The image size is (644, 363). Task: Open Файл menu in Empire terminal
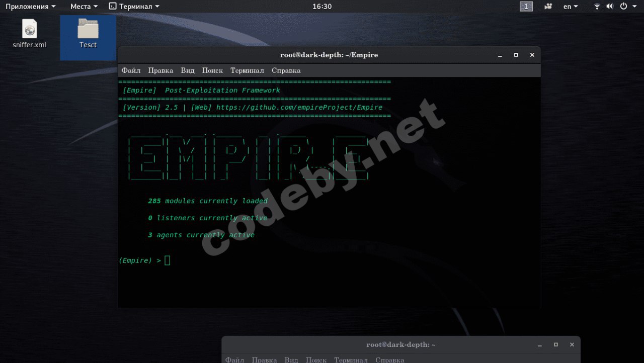pos(131,70)
